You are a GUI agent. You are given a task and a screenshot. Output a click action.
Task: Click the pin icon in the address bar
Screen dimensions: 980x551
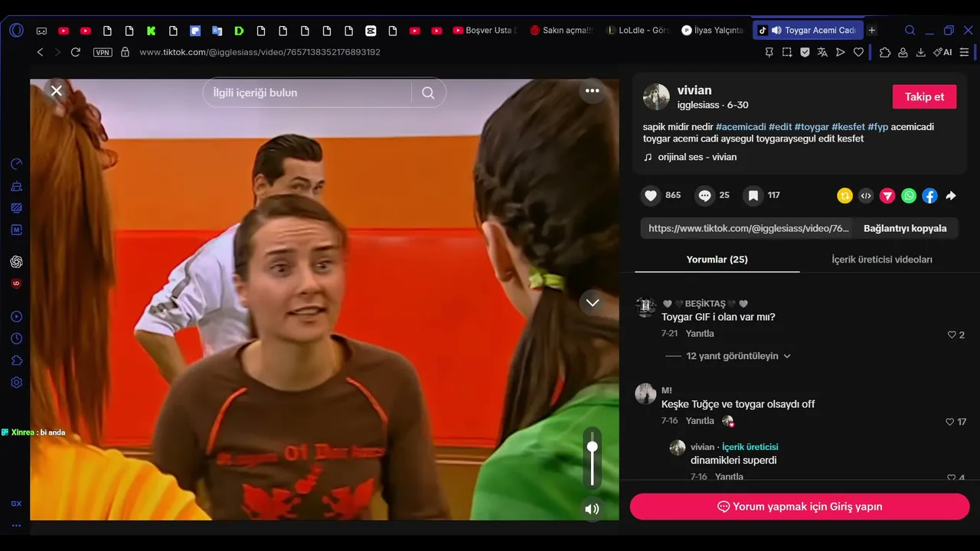point(769,52)
